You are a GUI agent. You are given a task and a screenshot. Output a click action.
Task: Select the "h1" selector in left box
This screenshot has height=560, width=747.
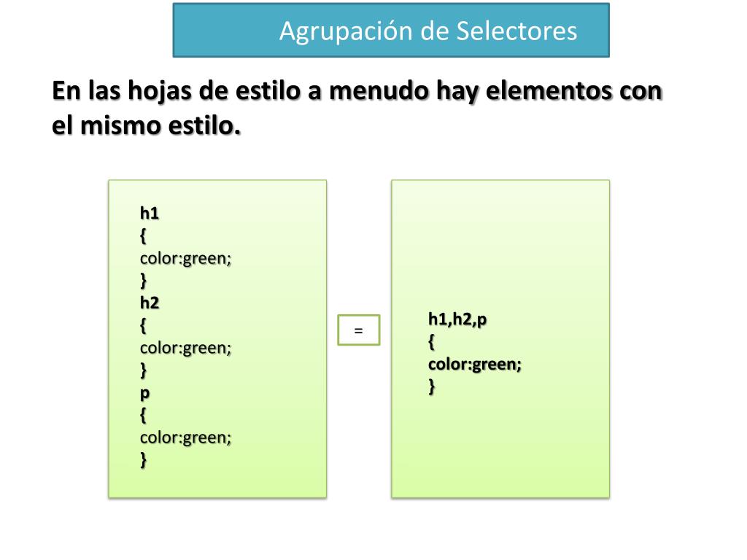pyautogui.click(x=150, y=214)
